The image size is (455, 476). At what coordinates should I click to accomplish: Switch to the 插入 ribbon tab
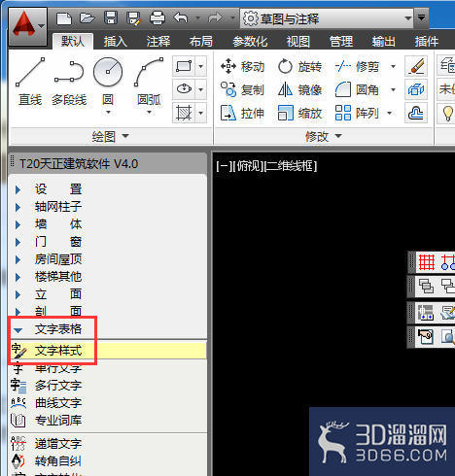point(116,42)
